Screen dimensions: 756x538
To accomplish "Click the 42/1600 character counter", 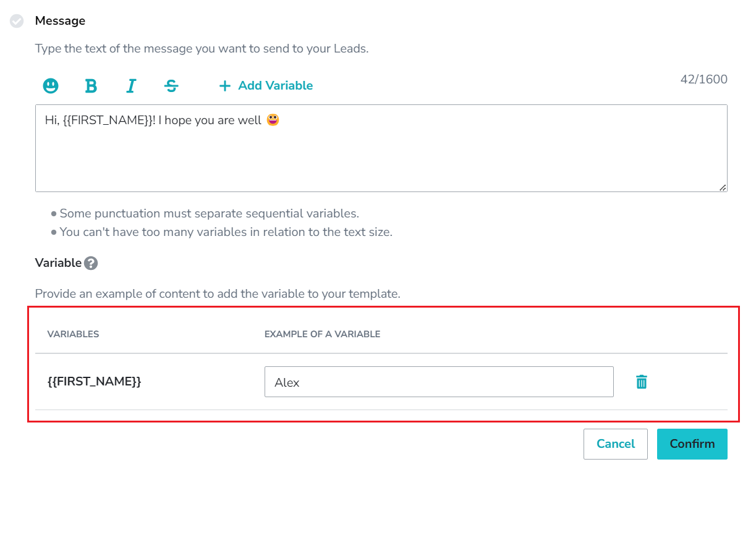I will coord(703,79).
